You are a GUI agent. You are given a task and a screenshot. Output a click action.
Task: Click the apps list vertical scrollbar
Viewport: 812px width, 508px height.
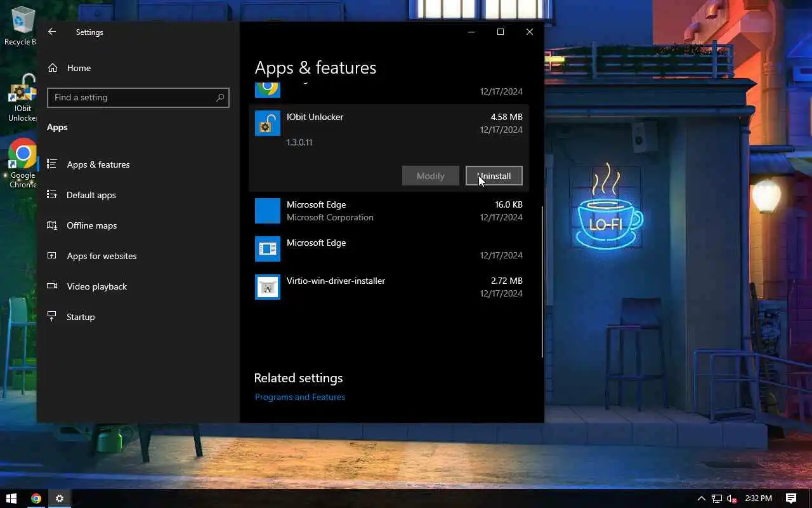542,281
